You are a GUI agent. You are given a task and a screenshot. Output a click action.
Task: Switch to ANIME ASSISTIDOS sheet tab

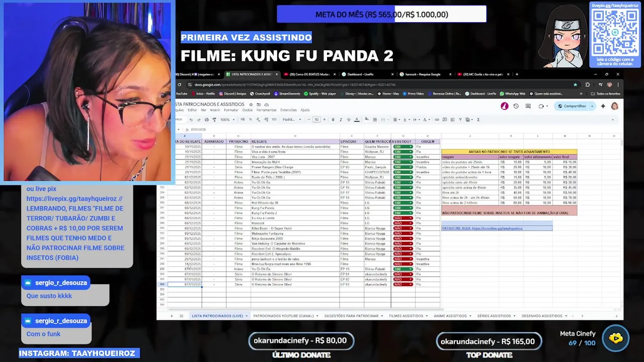click(x=450, y=316)
